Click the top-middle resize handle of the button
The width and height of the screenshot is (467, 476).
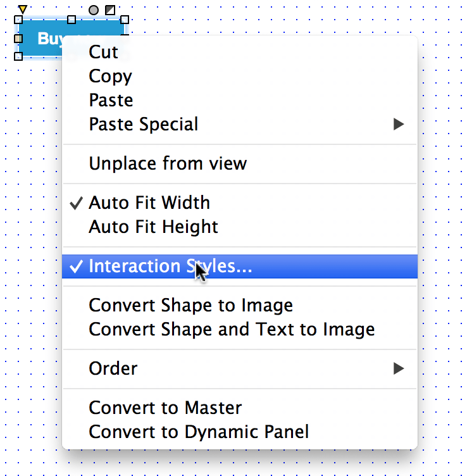[x=72, y=20]
